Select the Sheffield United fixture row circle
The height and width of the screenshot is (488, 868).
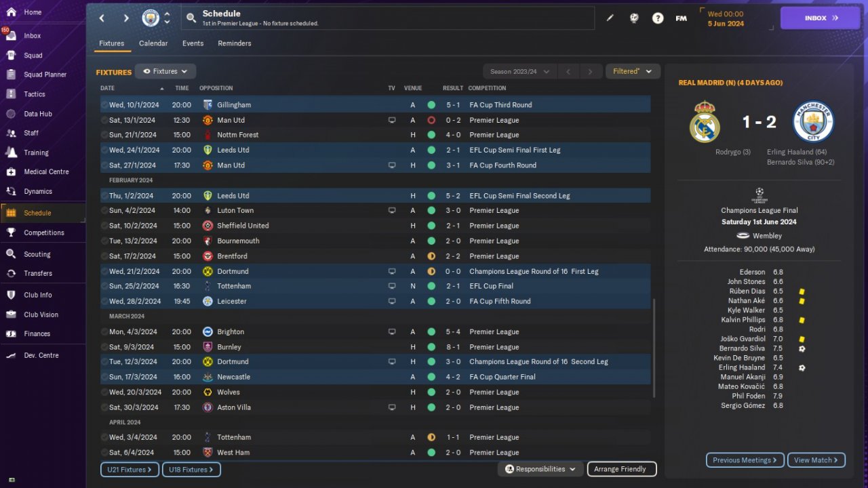pyautogui.click(x=104, y=226)
